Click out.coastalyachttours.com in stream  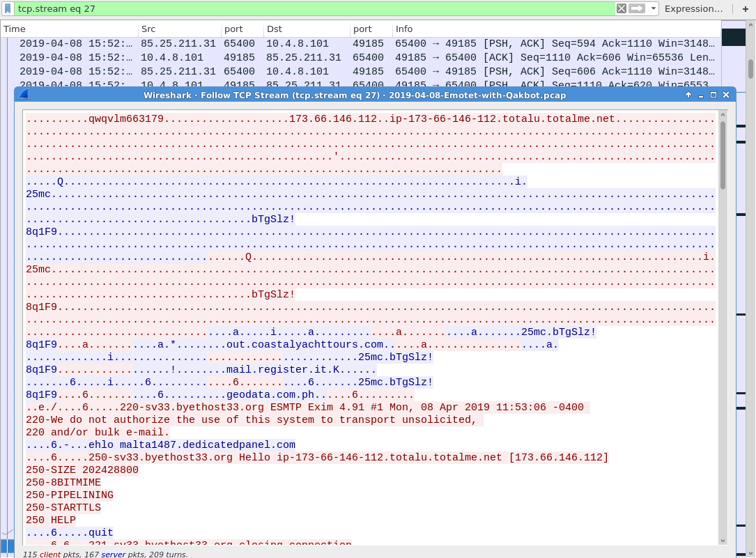(x=304, y=344)
